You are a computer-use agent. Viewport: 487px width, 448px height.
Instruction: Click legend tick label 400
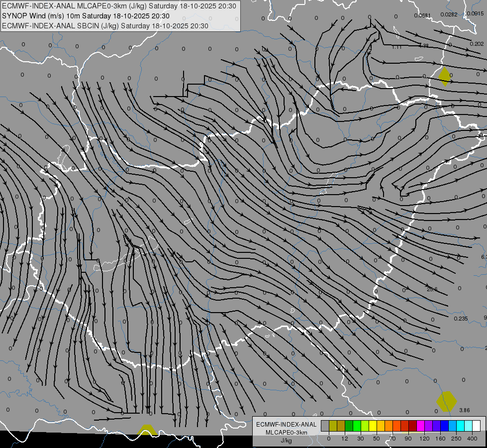coord(472,439)
